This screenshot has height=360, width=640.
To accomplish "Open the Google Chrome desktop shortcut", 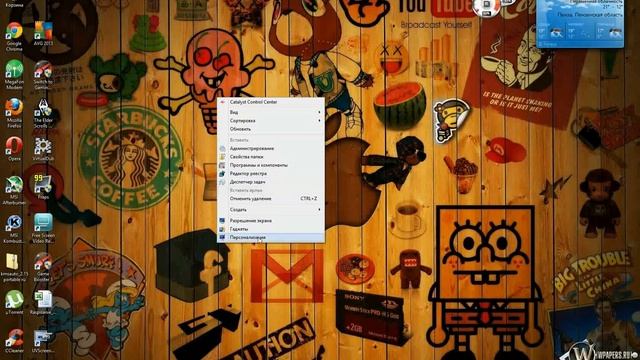I will click(x=14, y=36).
